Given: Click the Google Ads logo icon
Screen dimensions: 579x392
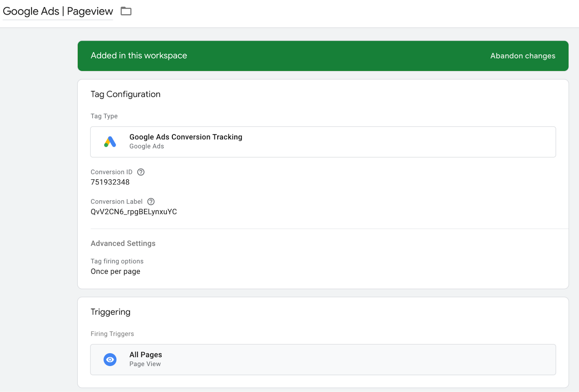Looking at the screenshot, I should pyautogui.click(x=110, y=142).
